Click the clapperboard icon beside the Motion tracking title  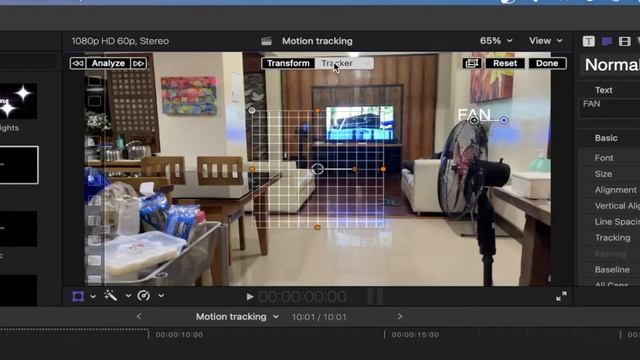pyautogui.click(x=267, y=41)
